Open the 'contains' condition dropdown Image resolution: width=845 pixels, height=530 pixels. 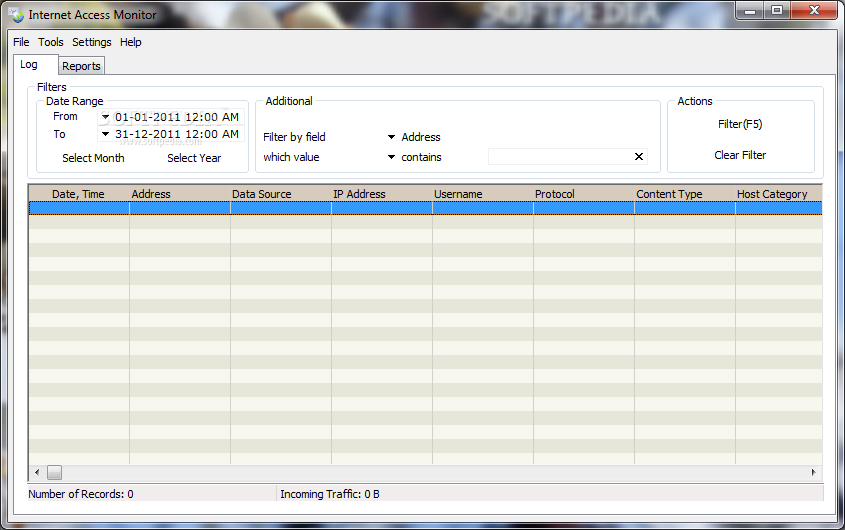click(x=392, y=157)
